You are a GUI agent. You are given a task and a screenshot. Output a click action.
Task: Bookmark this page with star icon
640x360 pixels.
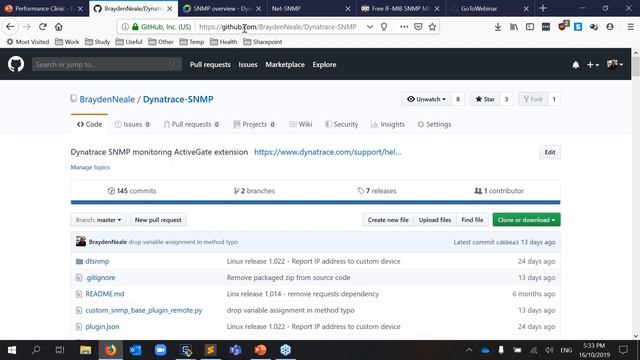(432, 27)
